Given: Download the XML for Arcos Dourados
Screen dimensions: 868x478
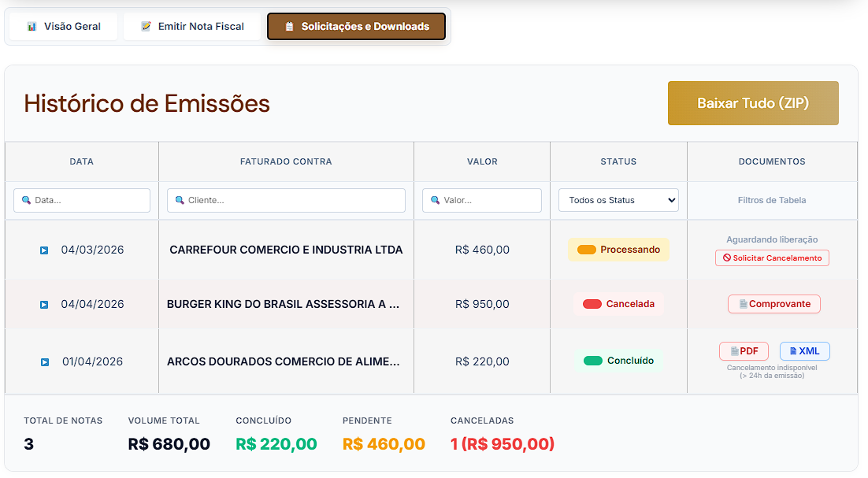Looking at the screenshot, I should 804,351.
